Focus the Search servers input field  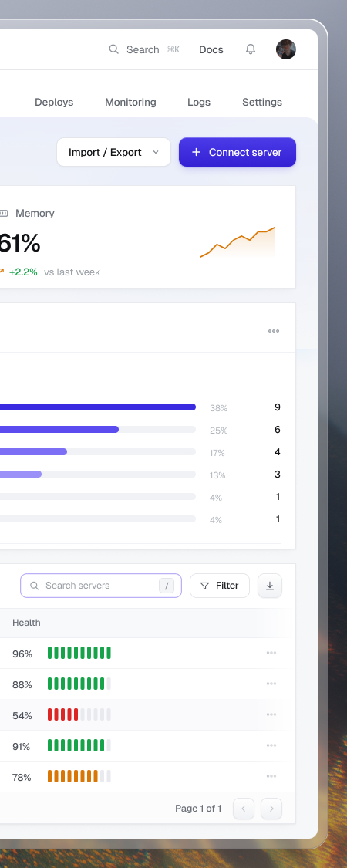coord(101,586)
